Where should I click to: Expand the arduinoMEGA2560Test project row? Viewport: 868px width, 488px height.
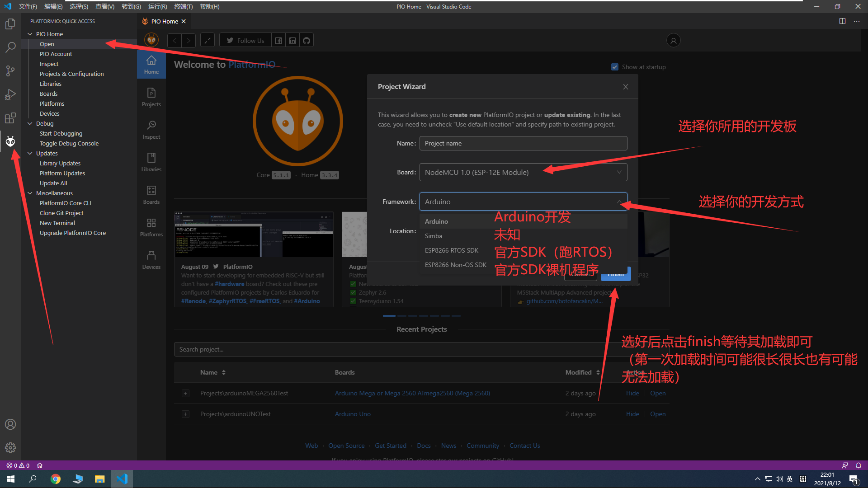coord(185,394)
